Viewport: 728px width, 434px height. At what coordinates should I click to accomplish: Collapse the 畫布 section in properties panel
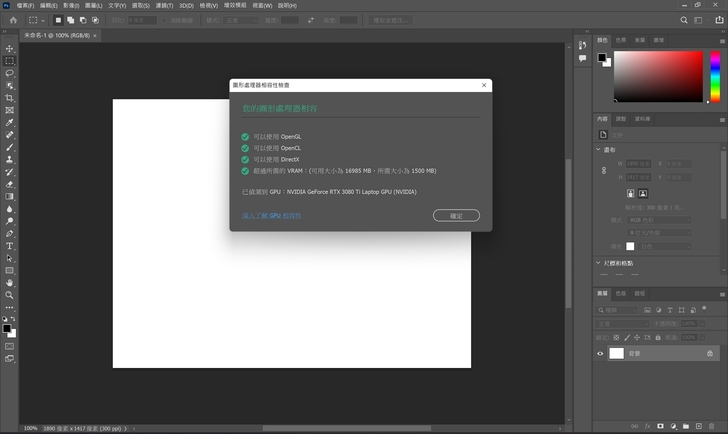599,149
